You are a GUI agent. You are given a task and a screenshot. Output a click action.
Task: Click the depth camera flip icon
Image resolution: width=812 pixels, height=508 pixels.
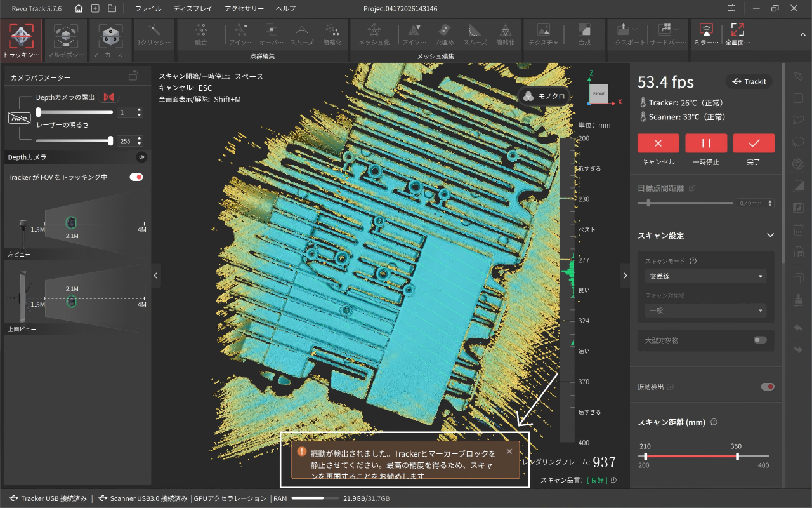click(x=109, y=97)
